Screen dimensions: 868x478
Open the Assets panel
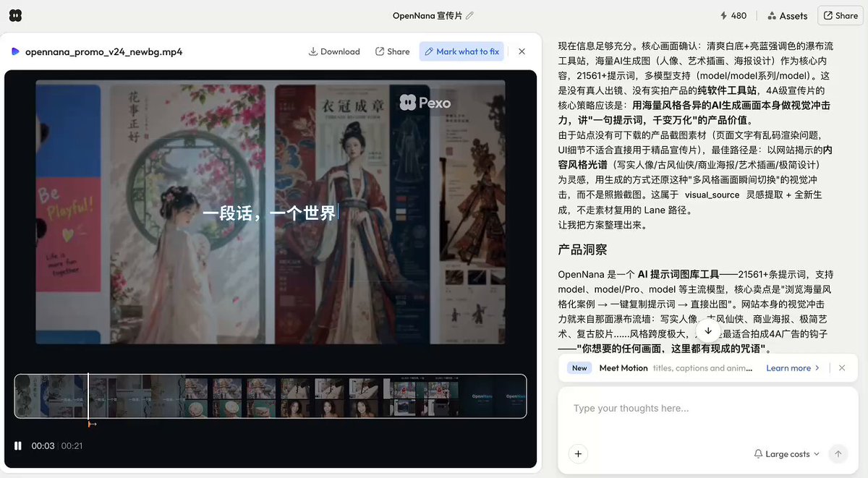[788, 15]
